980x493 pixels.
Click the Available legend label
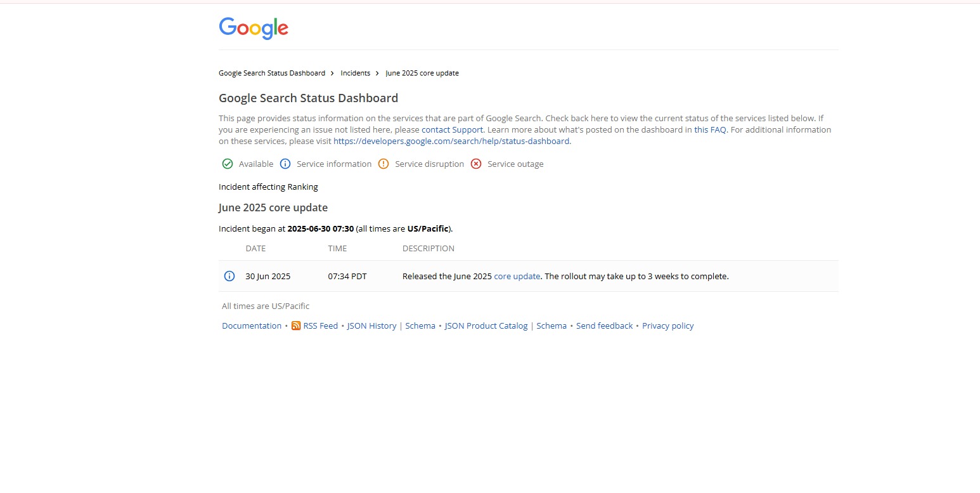[x=256, y=164]
